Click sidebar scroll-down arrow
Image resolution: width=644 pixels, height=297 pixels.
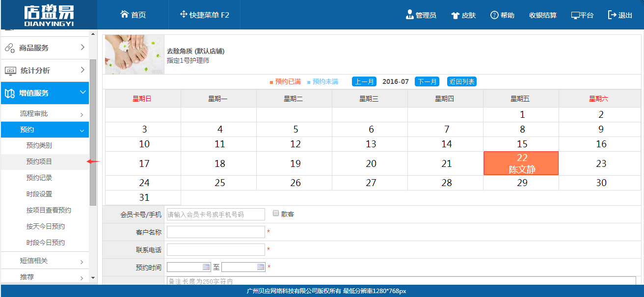93,278
